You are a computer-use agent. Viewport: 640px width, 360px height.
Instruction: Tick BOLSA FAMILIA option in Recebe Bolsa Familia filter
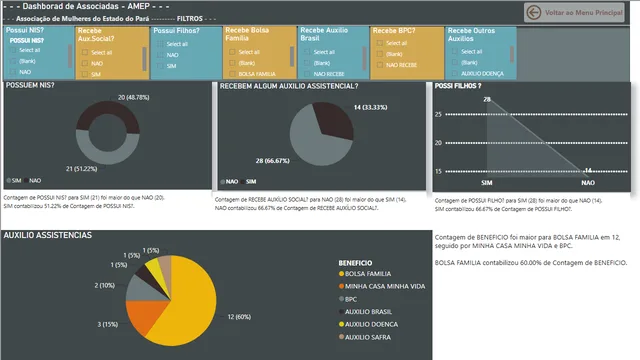(232, 74)
